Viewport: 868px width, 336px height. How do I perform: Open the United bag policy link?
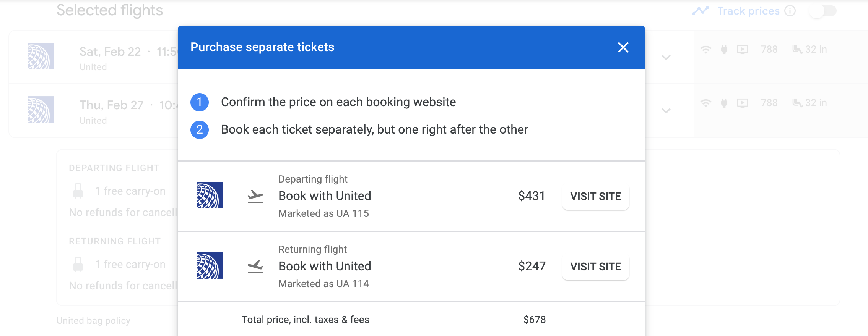tap(93, 320)
